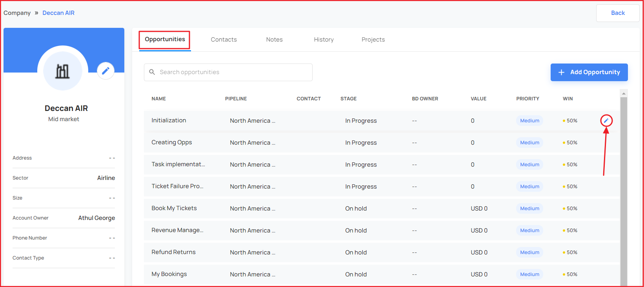Open Ticket Failure Pro... opportunity
Image resolution: width=644 pixels, height=287 pixels.
[x=177, y=186]
